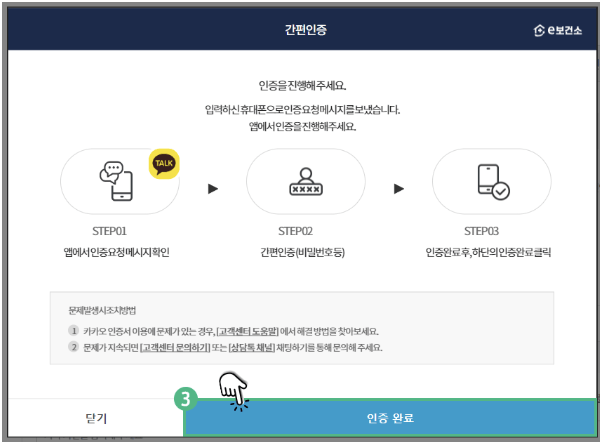This screenshot has height=442, width=600.
Task: Click the 입력하신 휴대폰으로 인증요청 메시지 text
Action: 302,110
